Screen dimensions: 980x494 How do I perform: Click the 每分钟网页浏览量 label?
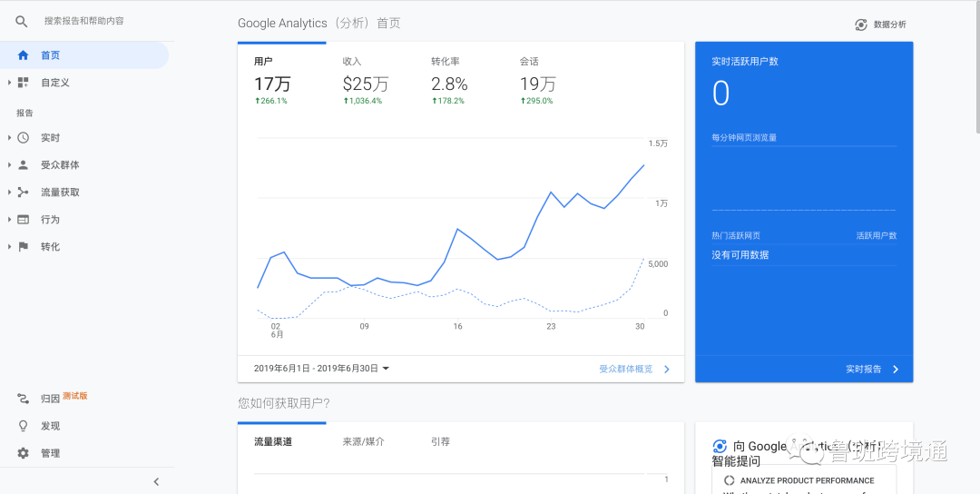(x=744, y=137)
